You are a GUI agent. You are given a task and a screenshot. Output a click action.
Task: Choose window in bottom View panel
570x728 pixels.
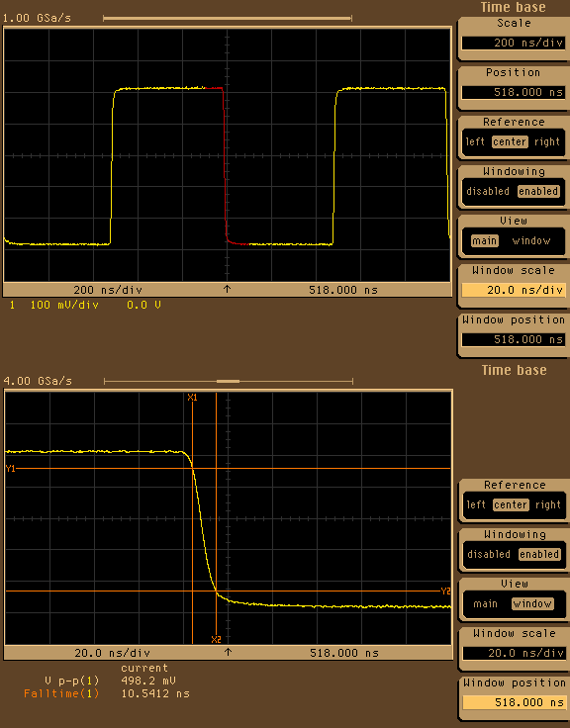pos(532,604)
